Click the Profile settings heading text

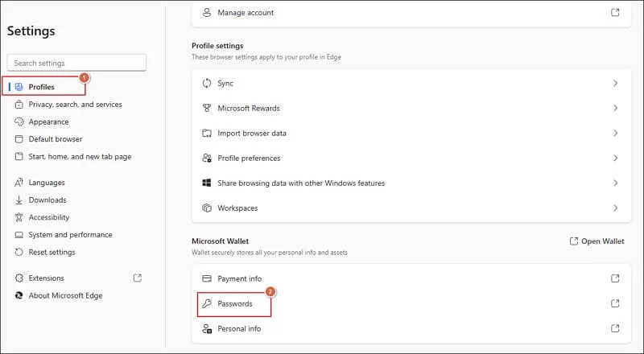[217, 46]
